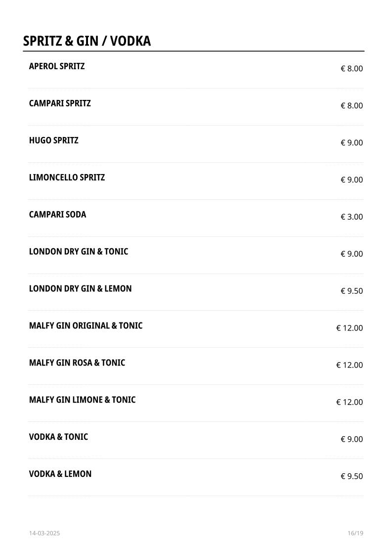Screen dimensions: 392x555
Task: Click the Vodka & Lemon € 9.50 price
Action: [x=351, y=476]
